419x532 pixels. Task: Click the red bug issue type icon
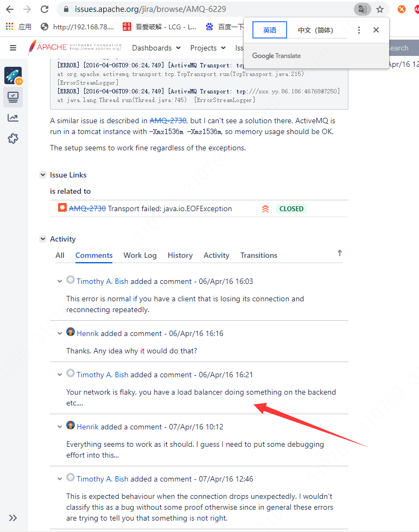pyautogui.click(x=62, y=207)
